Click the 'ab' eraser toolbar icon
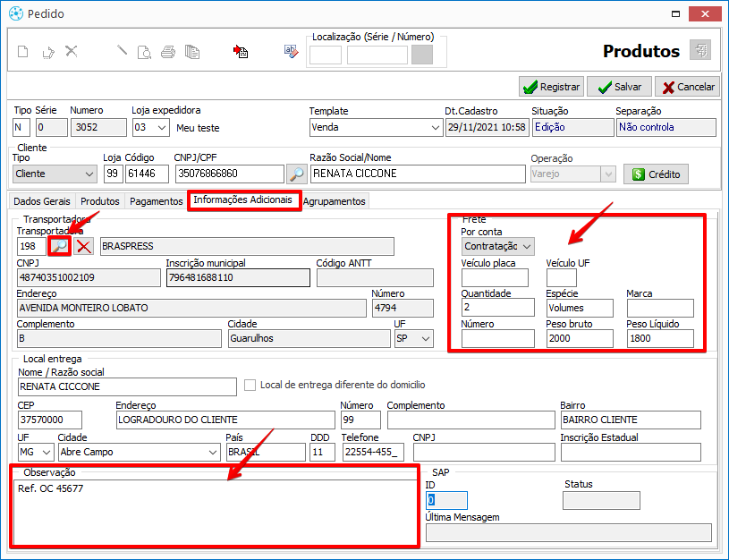The image size is (729, 560). click(x=291, y=51)
